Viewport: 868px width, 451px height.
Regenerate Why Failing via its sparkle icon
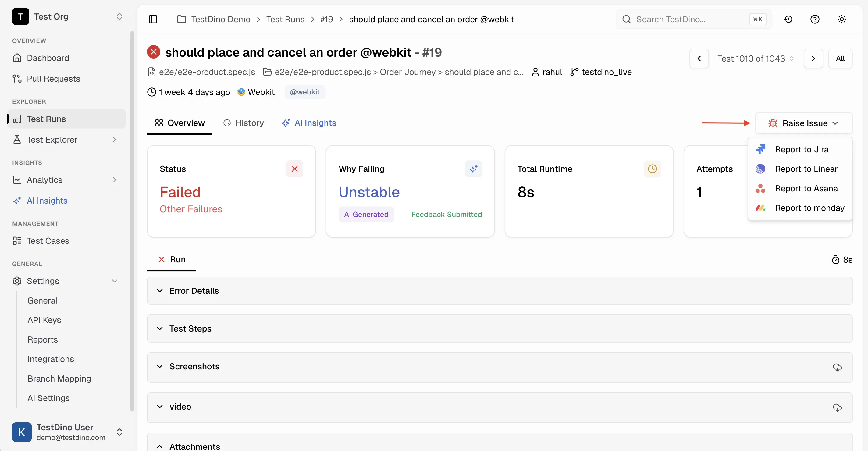pyautogui.click(x=473, y=169)
